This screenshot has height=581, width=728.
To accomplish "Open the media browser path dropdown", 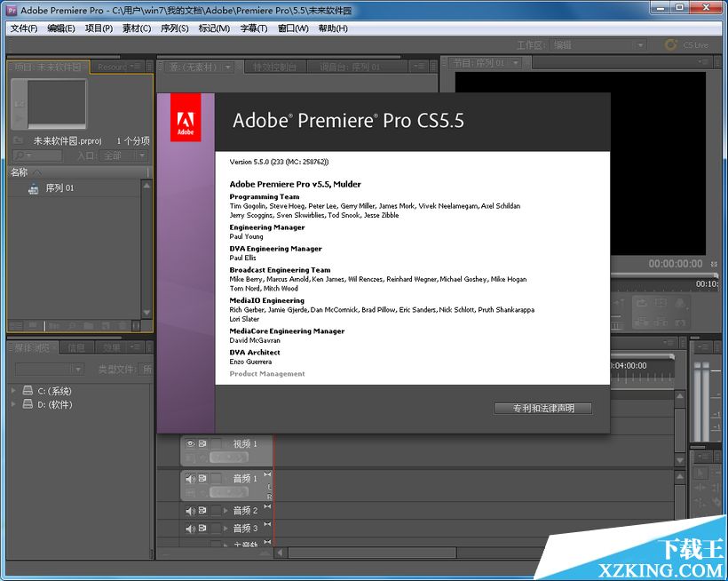I will (x=49, y=370).
